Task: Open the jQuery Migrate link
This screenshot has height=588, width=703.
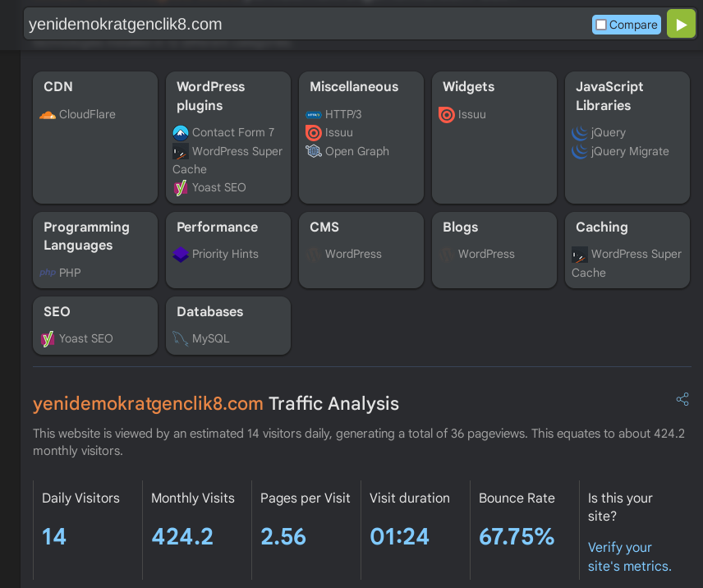Action: [x=630, y=151]
